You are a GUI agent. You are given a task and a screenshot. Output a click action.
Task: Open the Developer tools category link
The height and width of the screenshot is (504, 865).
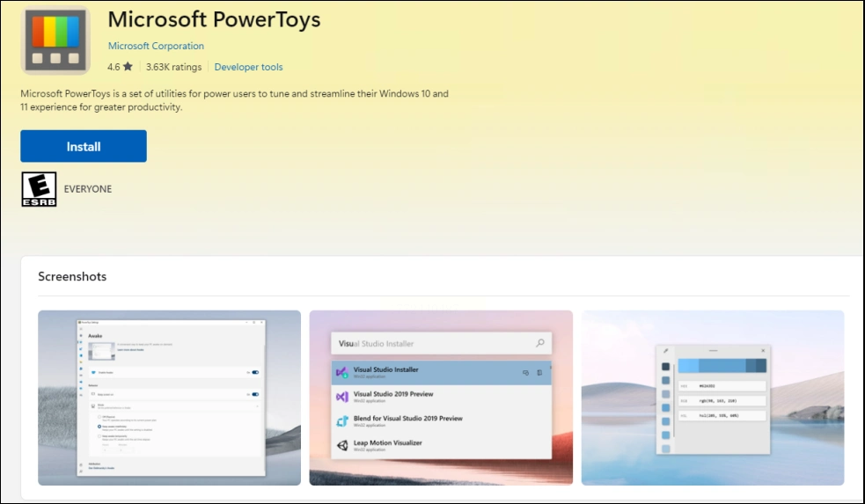(248, 67)
